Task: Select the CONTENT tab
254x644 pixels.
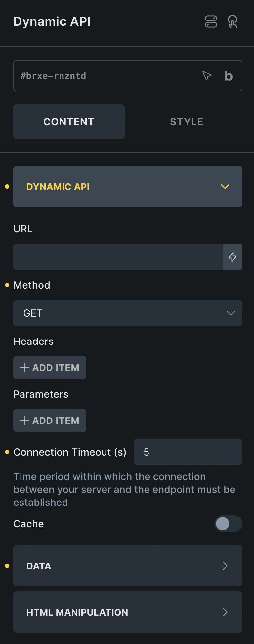Action: [x=69, y=121]
